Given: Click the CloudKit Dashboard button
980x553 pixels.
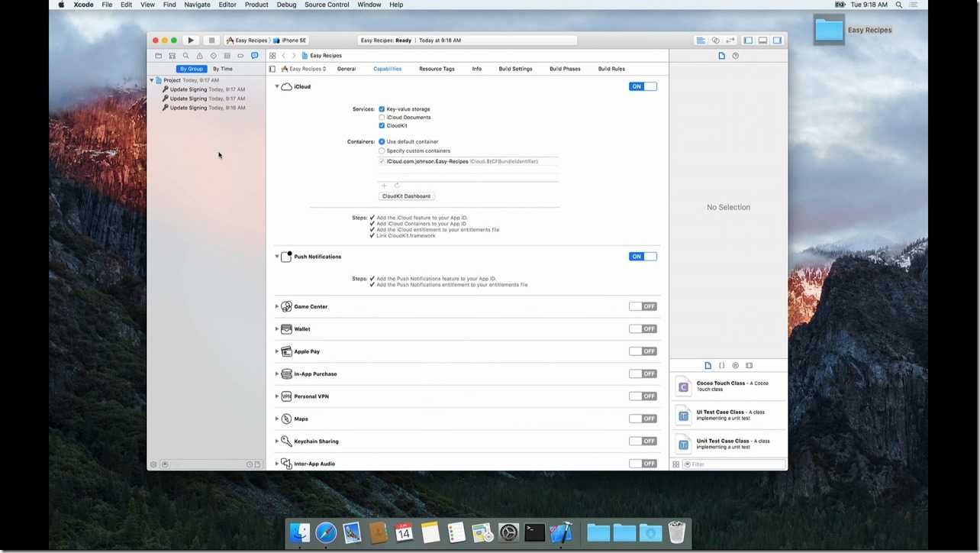Looking at the screenshot, I should (x=407, y=196).
